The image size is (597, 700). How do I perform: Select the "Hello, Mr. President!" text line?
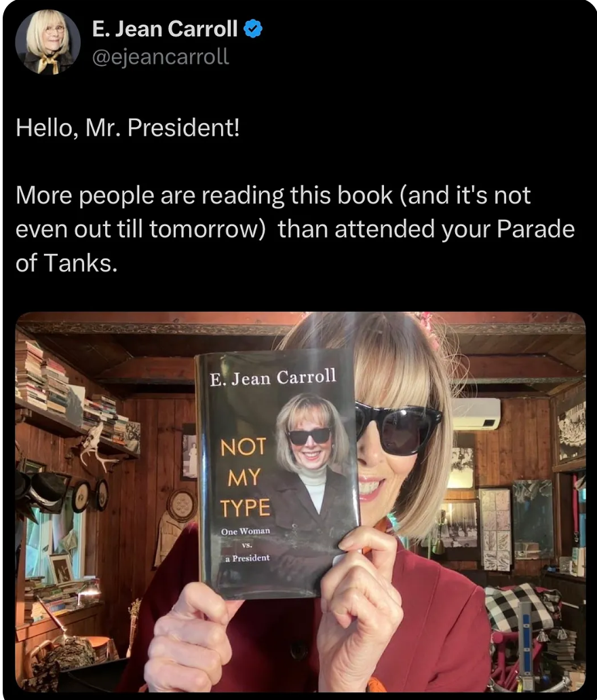click(128, 128)
